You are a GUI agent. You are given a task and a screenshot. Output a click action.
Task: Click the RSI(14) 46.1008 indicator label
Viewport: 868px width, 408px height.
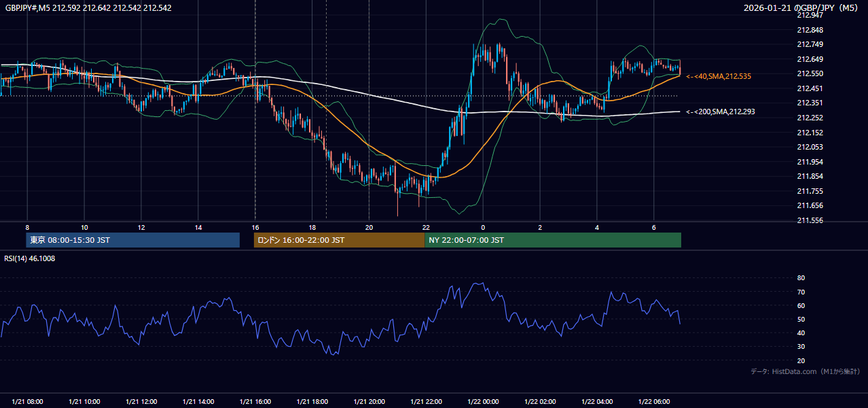30,258
